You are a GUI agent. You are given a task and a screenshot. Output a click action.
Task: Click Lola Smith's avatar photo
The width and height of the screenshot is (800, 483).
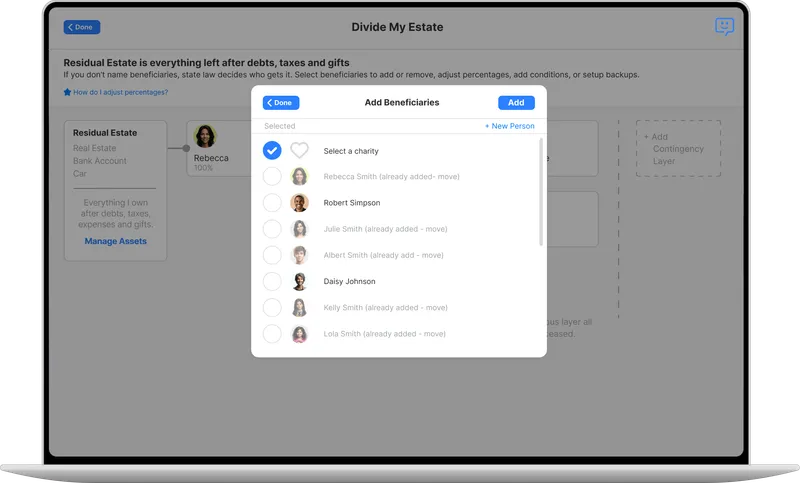[x=299, y=334]
